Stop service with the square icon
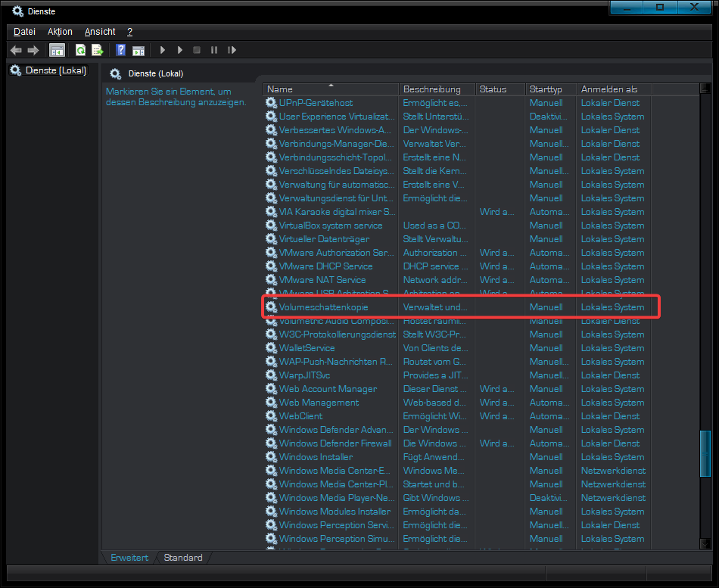 pos(197,50)
